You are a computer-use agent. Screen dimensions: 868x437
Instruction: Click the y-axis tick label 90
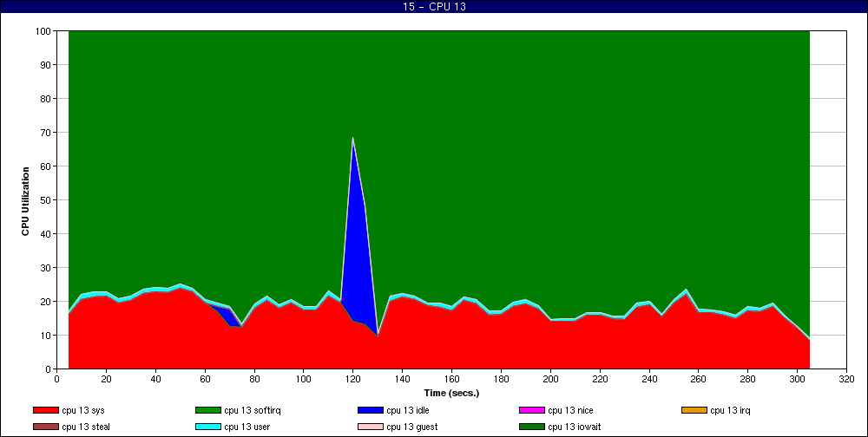coord(46,65)
